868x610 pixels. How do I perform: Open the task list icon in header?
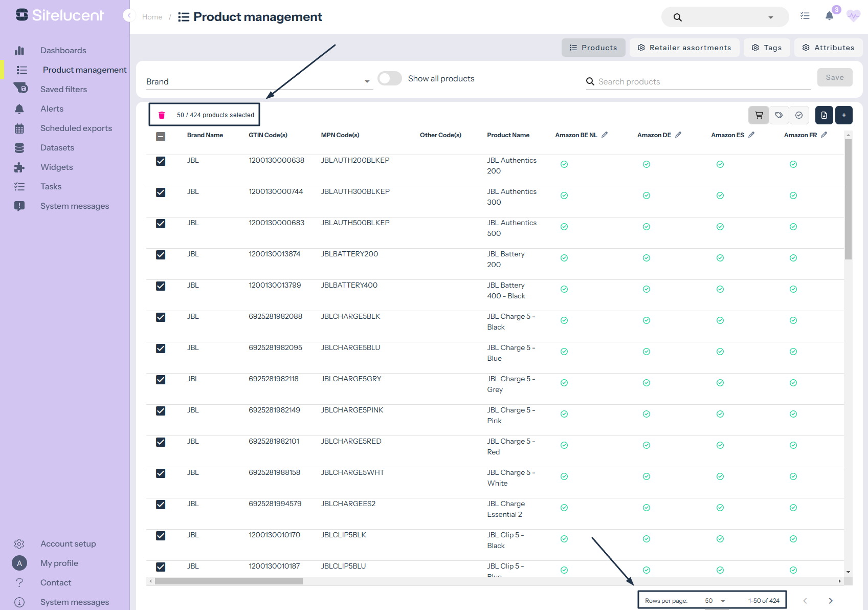click(805, 16)
